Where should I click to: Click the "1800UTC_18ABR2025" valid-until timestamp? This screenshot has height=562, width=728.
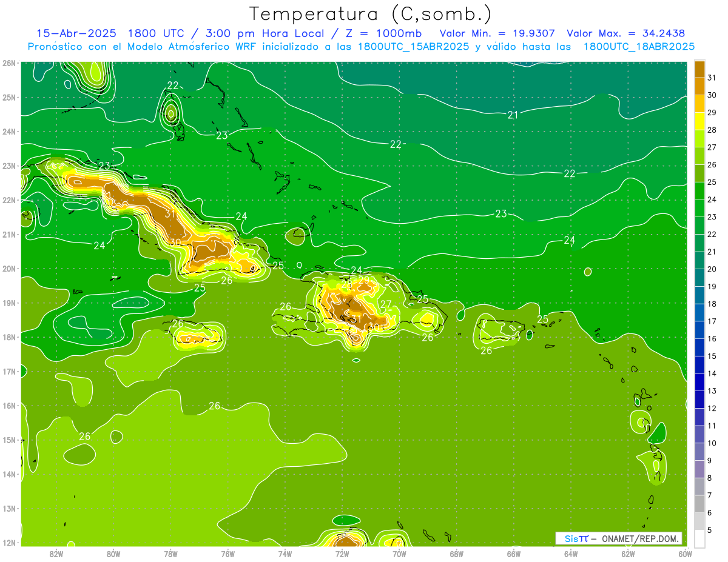pos(639,47)
